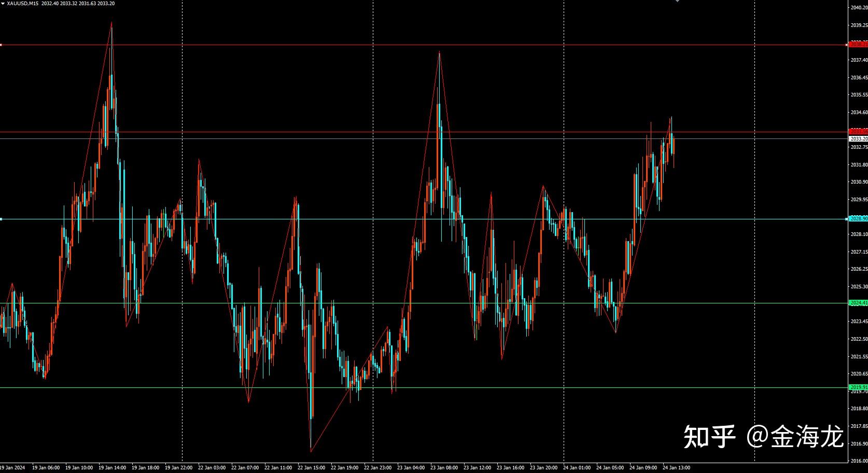Click the 19 Jan 22:00 time label
The width and height of the screenshot is (868, 473).
tap(178, 468)
